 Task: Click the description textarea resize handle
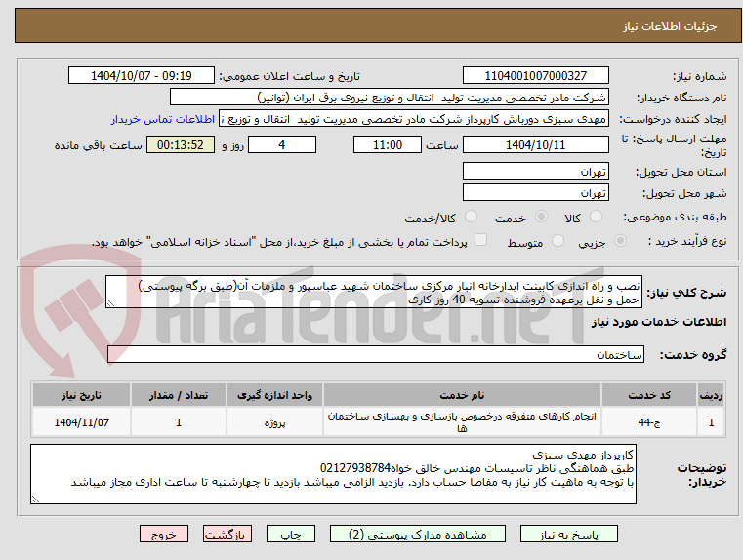pos(110,303)
